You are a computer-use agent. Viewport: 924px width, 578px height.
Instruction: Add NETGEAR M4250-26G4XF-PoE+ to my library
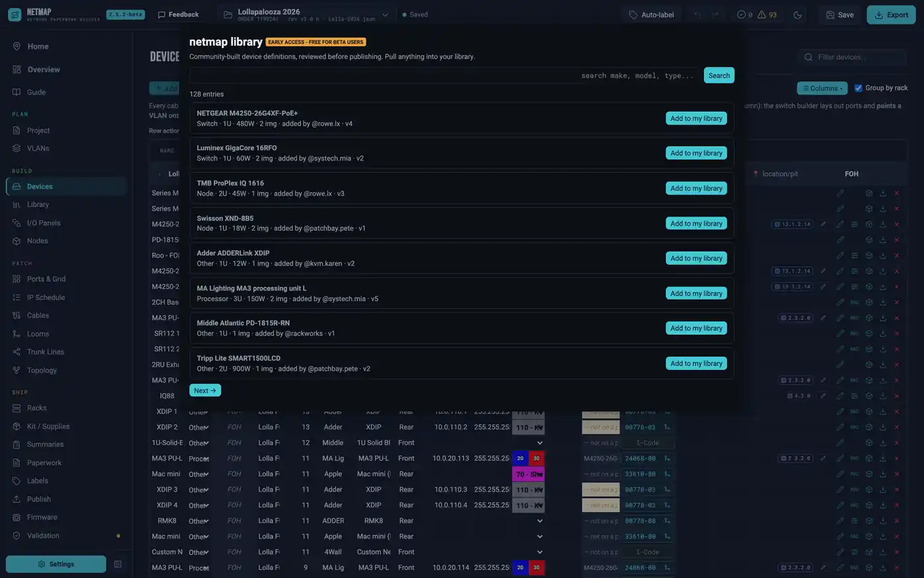coord(696,118)
